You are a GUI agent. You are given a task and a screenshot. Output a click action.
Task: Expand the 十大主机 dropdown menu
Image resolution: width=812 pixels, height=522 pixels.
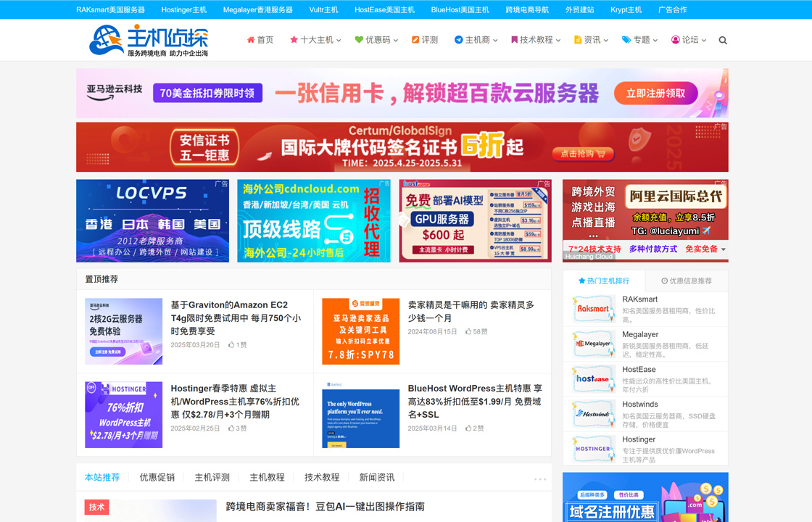coord(339,41)
